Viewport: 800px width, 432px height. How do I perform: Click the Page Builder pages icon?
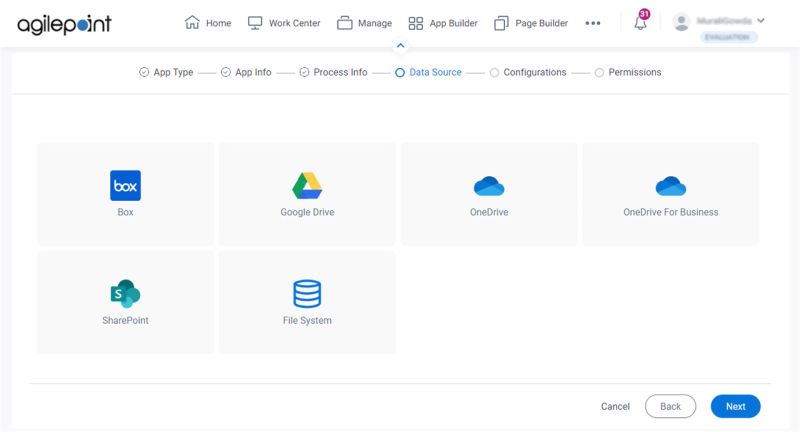502,23
